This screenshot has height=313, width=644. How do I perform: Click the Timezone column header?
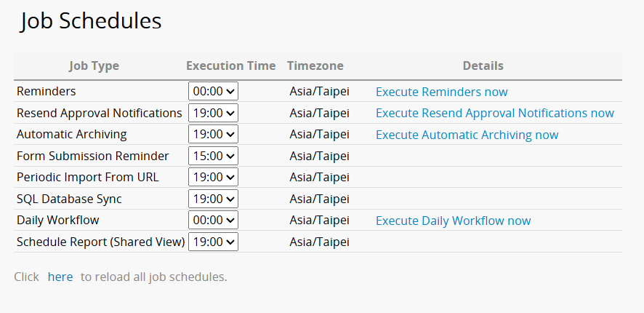point(315,66)
